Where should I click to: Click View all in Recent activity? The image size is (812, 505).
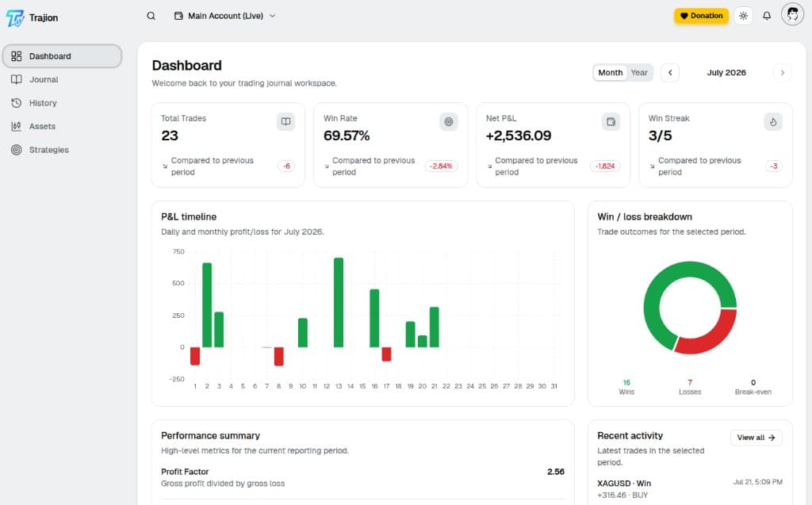coord(756,438)
